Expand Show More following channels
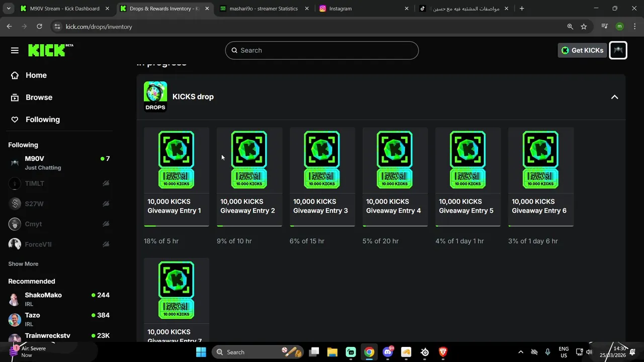Screen dimensions: 644x362 23,264
